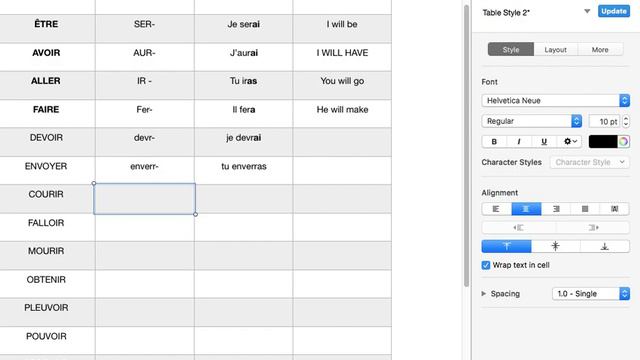Select the SER- cell
Viewport: 640px width, 360px height.
pos(144,28)
